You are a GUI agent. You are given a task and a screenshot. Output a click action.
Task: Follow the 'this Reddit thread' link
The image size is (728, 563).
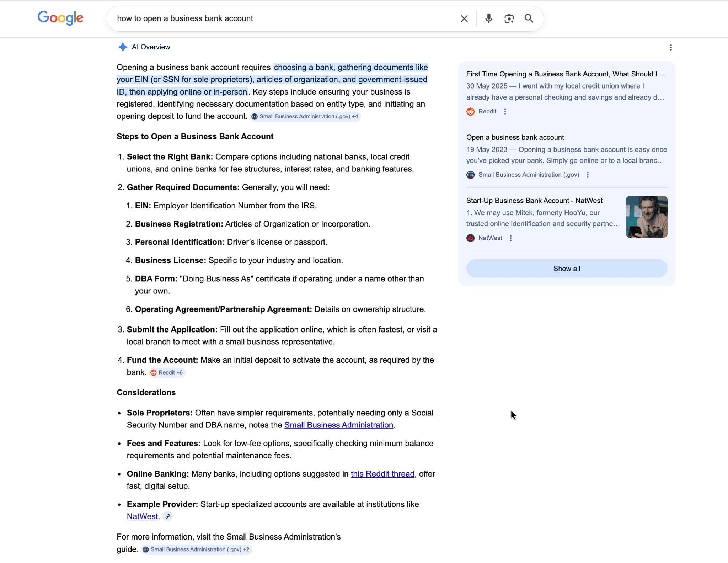(x=382, y=474)
